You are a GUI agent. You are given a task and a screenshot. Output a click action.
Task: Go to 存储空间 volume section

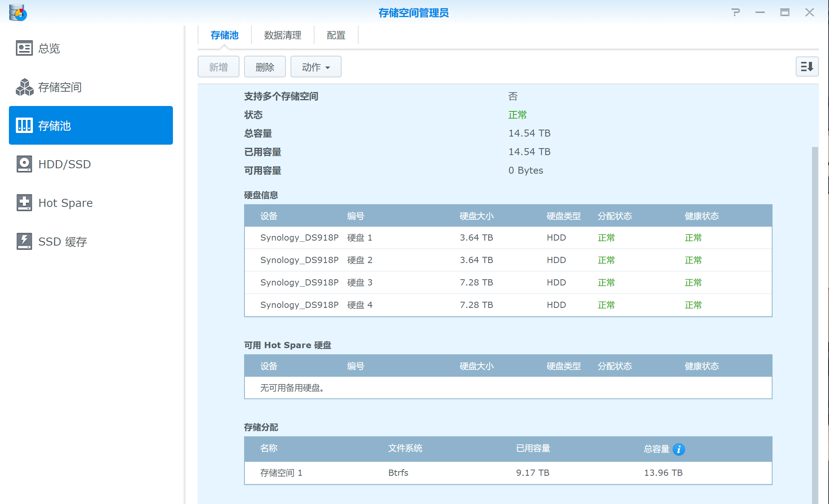(x=91, y=87)
